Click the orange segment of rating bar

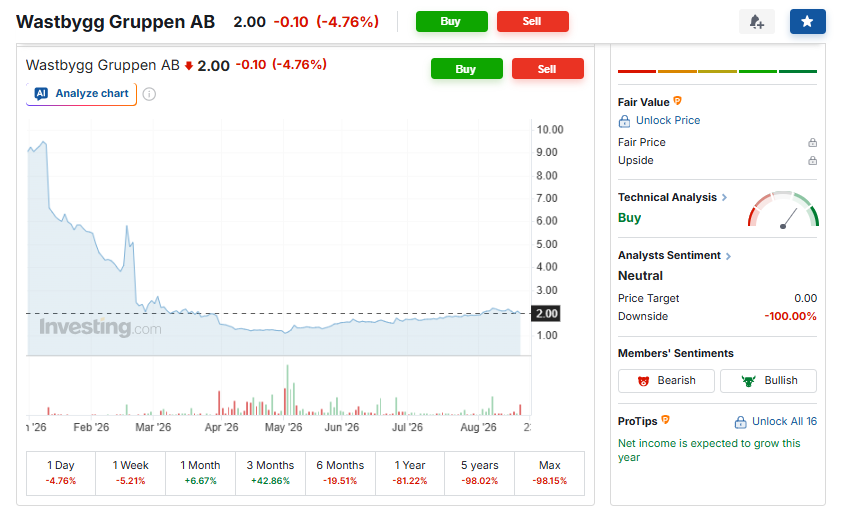tap(677, 71)
